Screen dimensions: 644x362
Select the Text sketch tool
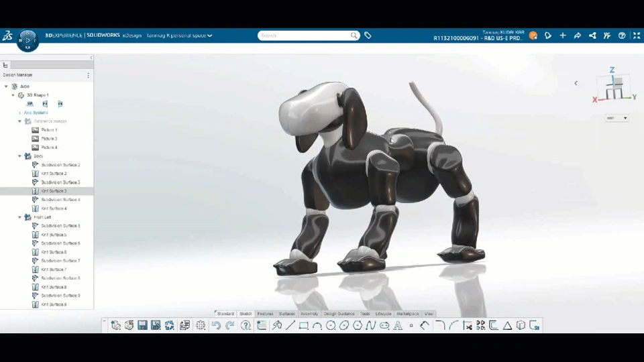point(398,326)
